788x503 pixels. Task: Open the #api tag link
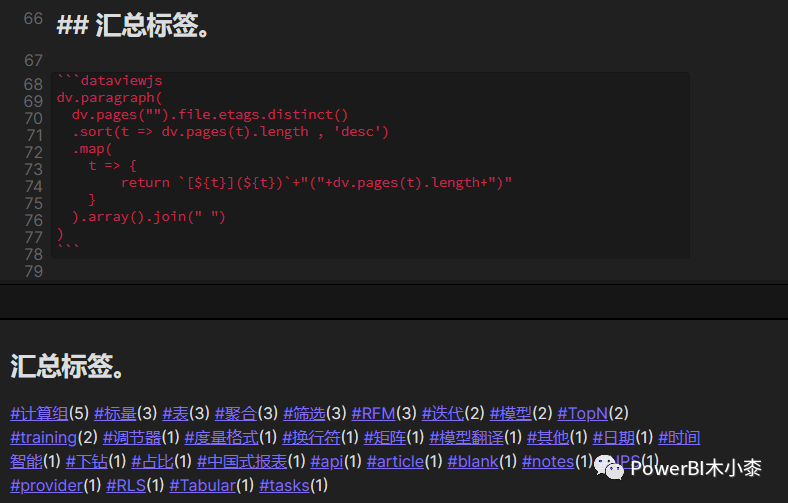pos(327,462)
